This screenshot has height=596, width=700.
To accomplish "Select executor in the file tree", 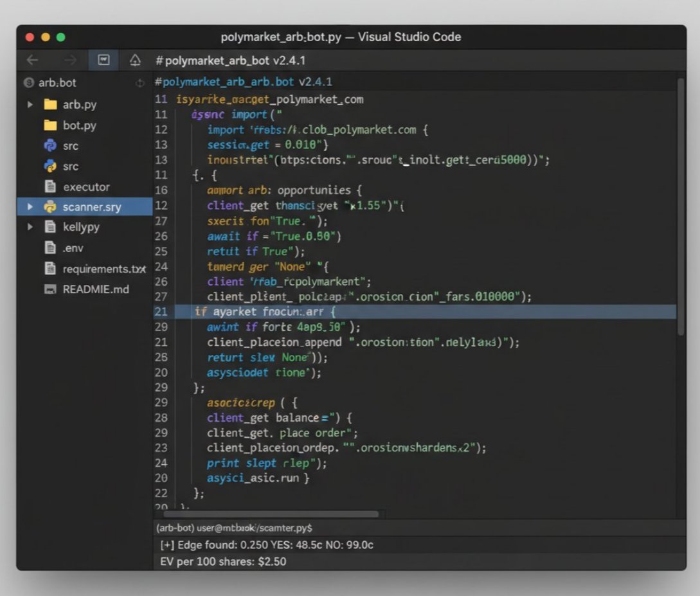I will click(x=86, y=187).
